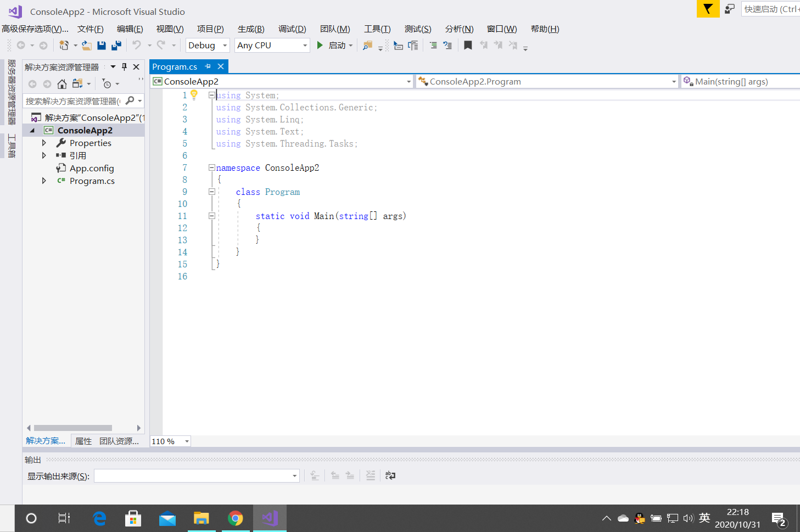
Task: Click the lightbulb quick actions icon on line 1
Action: click(x=194, y=95)
